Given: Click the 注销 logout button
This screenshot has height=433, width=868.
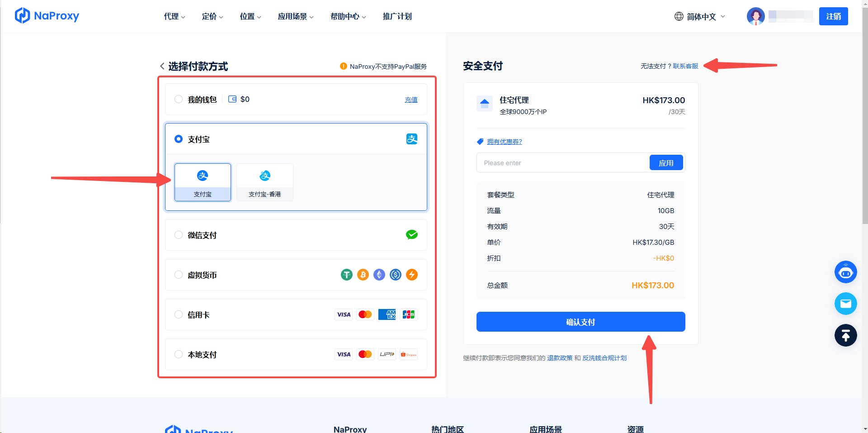Looking at the screenshot, I should [834, 16].
